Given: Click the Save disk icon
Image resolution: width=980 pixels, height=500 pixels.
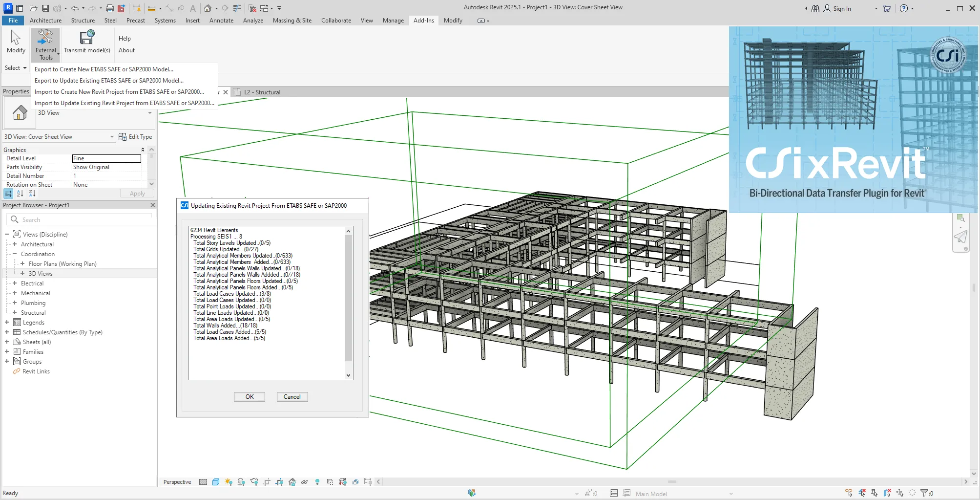Looking at the screenshot, I should pyautogui.click(x=45, y=8).
